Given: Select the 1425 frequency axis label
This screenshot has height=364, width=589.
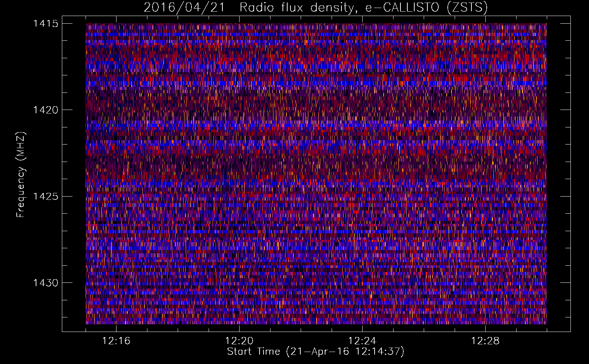Looking at the screenshot, I should click(46, 197).
